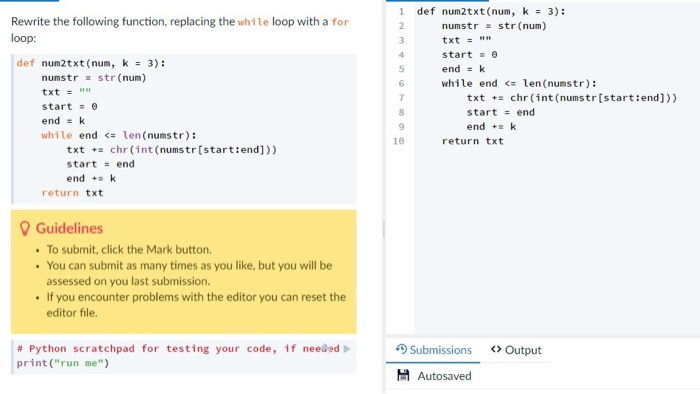Click the orange 'while' word in instructions

point(253,22)
